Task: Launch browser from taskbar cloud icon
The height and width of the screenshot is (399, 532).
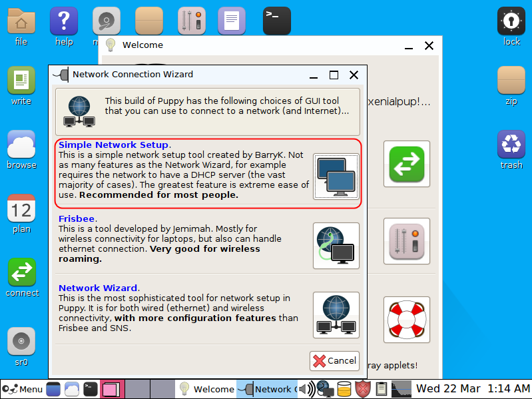Action: [72, 389]
